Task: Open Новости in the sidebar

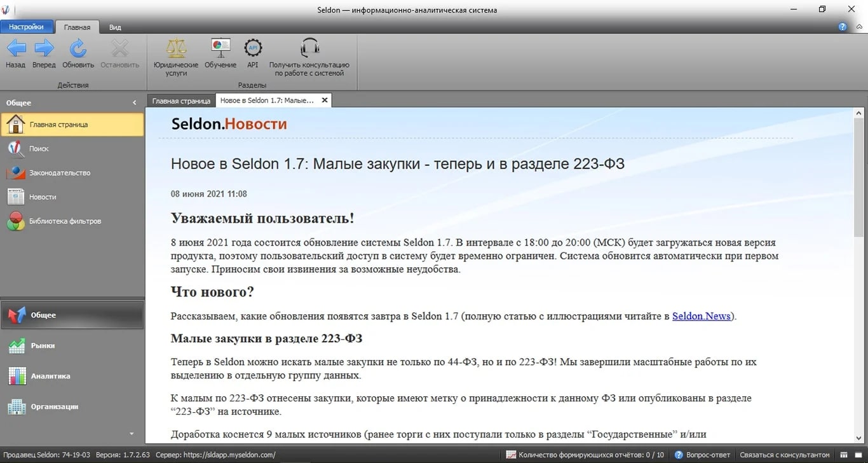Action: coord(72,197)
